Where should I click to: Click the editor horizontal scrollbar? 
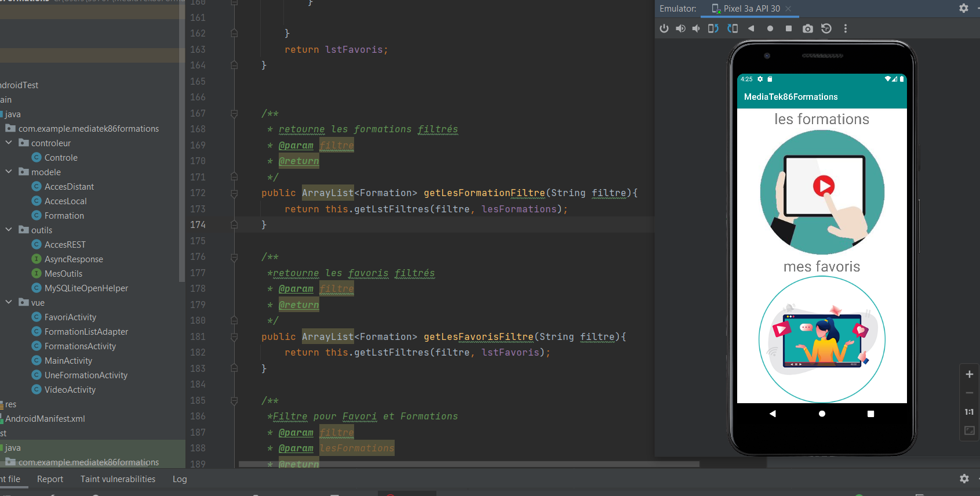click(x=468, y=464)
